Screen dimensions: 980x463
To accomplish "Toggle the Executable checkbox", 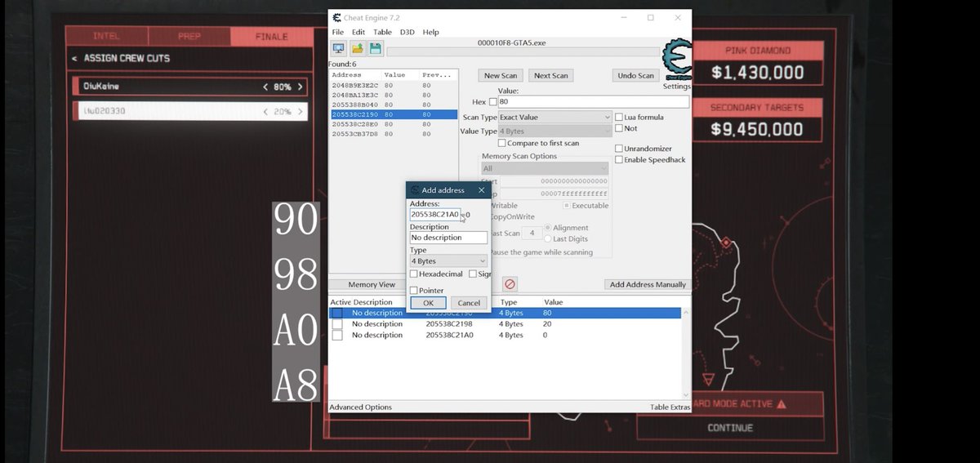I will [x=567, y=206].
